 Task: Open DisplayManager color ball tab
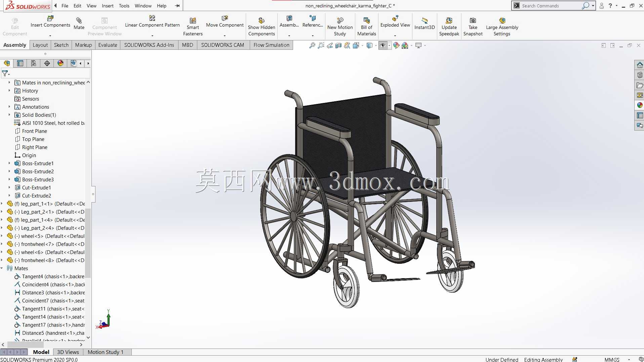[61, 63]
